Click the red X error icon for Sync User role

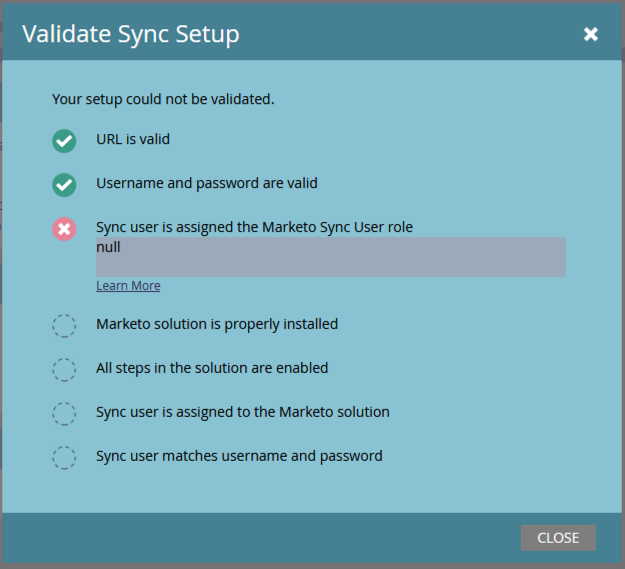64,229
